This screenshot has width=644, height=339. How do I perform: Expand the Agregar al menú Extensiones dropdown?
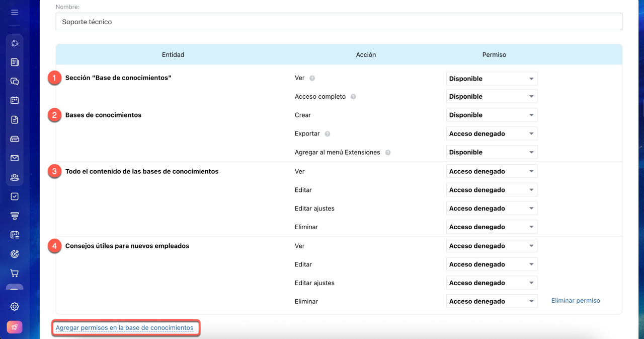click(x=492, y=152)
